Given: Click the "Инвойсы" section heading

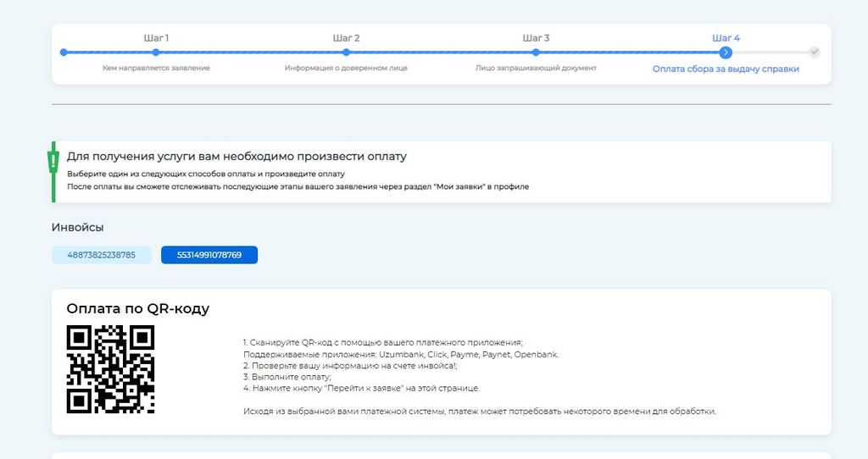Looking at the screenshot, I should [78, 228].
